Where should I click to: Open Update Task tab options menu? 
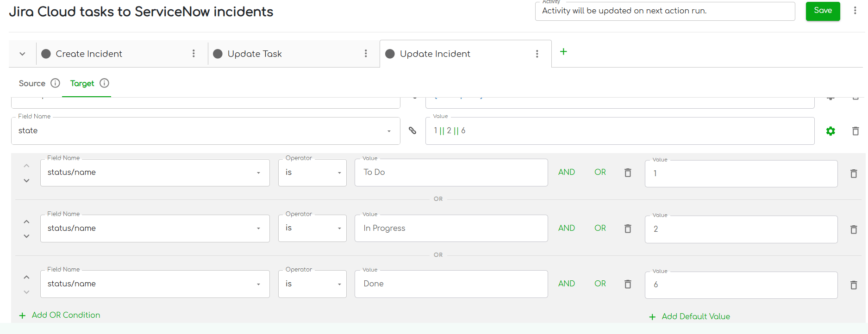[366, 54]
